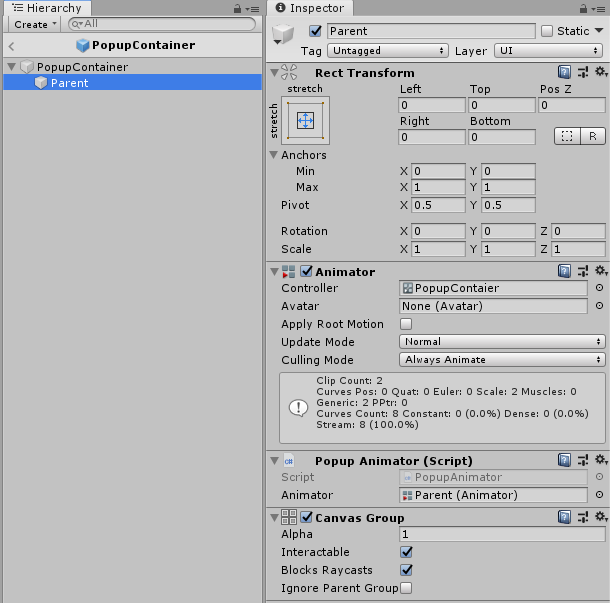610x603 pixels.
Task: Toggle blueprint mode button in Rect Transform
Action: pos(567,136)
